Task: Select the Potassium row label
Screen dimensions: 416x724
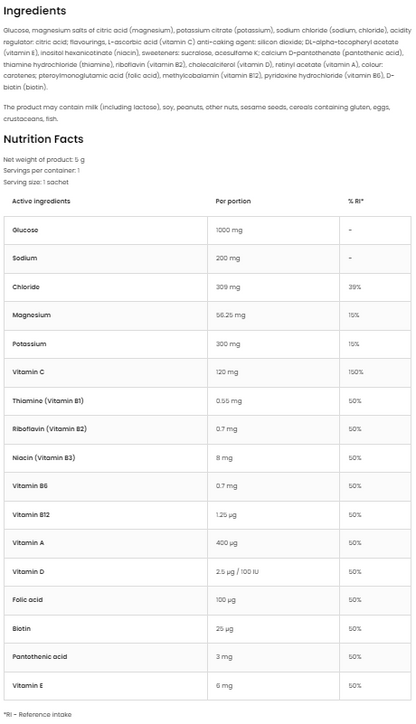Action: click(x=29, y=344)
